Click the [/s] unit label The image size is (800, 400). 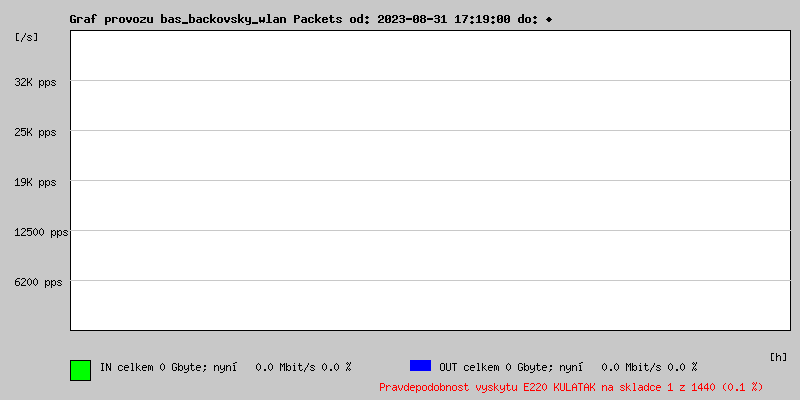pyautogui.click(x=26, y=37)
